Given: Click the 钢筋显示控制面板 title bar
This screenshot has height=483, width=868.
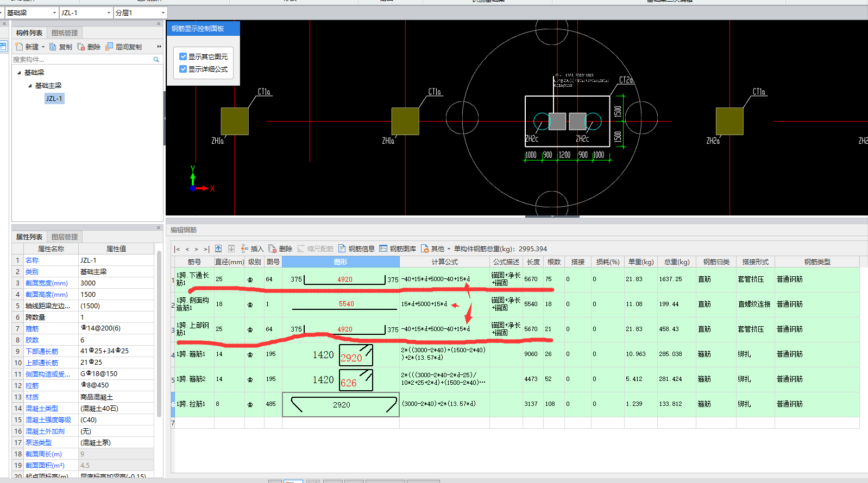Looking at the screenshot, I should click(x=203, y=28).
